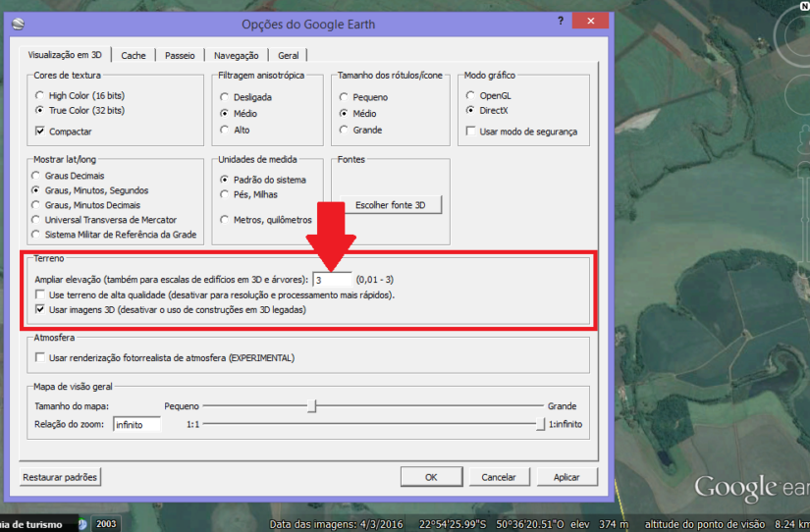Open the Cache tab
The width and height of the screenshot is (810, 532).
[134, 55]
